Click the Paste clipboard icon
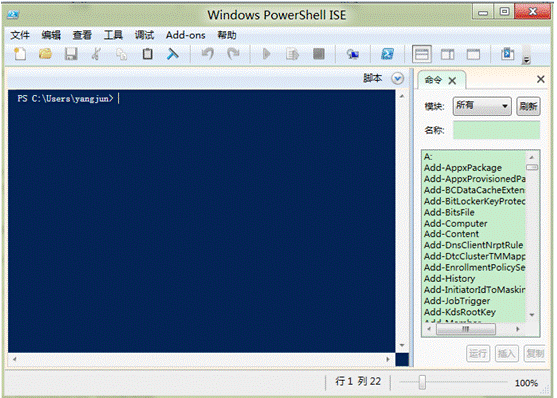This screenshot has height=398, width=557. [147, 54]
